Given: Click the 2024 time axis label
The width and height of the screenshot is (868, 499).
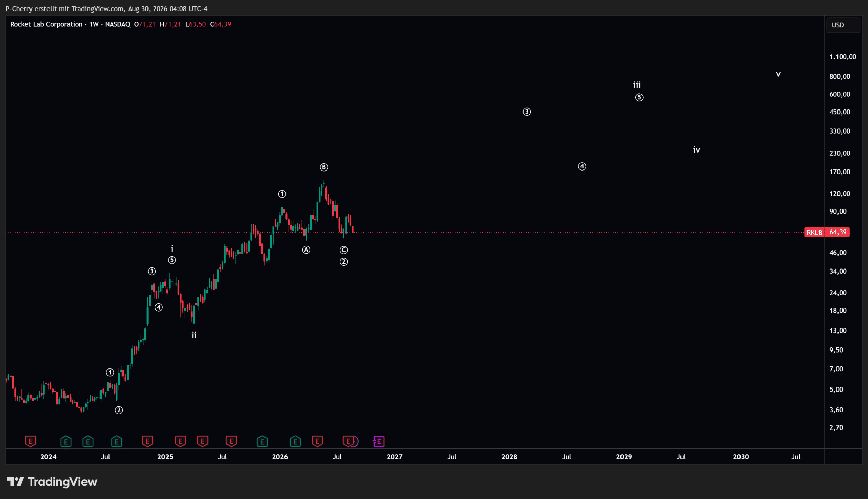Looking at the screenshot, I should pyautogui.click(x=48, y=457).
